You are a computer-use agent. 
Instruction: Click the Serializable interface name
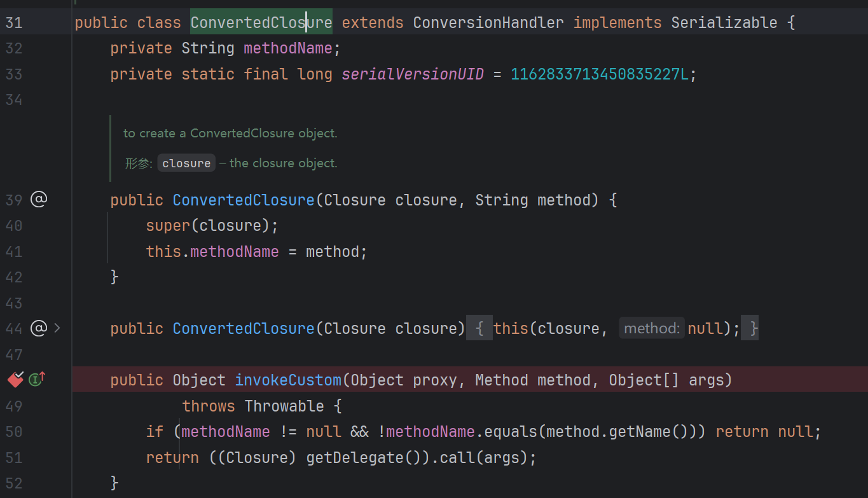tap(724, 23)
